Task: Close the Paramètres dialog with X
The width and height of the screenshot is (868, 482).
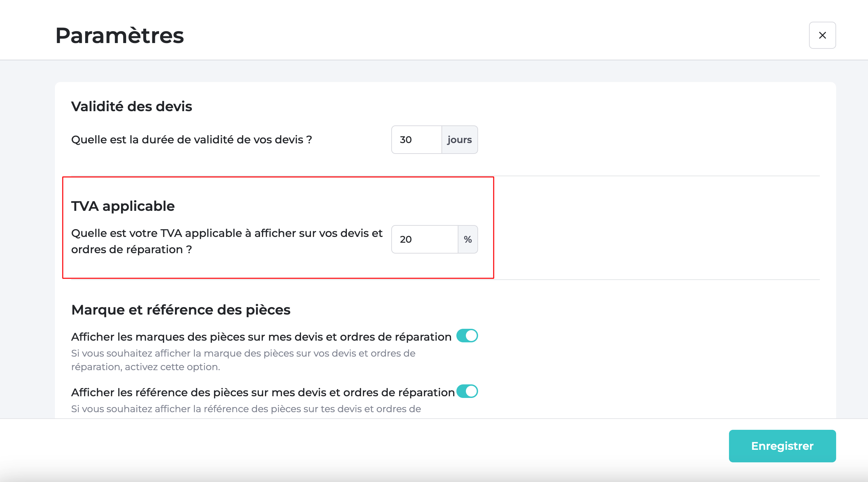Action: (822, 35)
